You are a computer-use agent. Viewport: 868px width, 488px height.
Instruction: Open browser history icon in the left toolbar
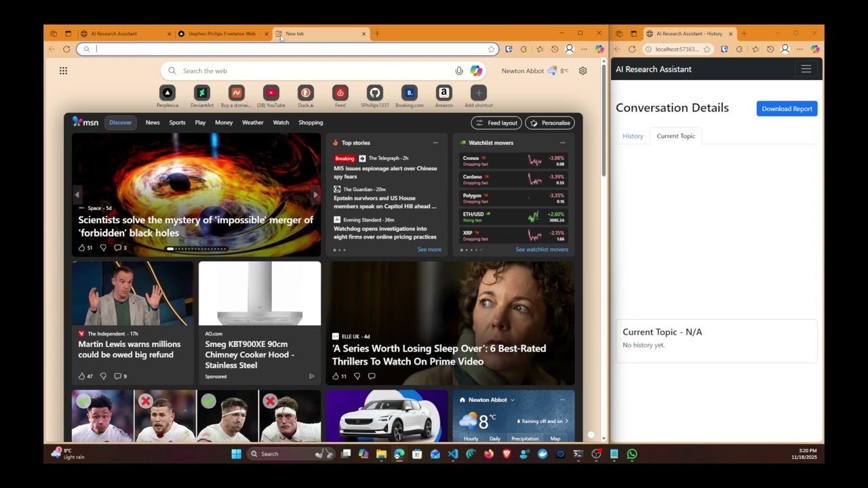(555, 49)
